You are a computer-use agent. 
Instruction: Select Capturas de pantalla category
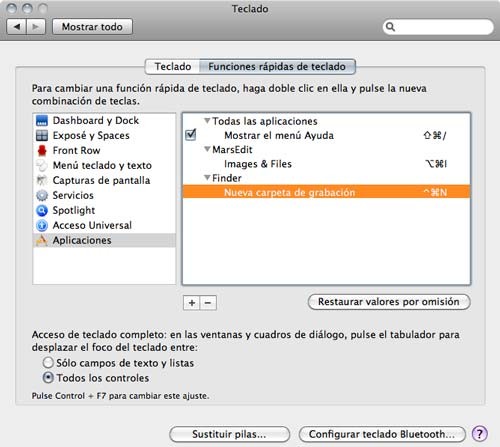point(104,180)
